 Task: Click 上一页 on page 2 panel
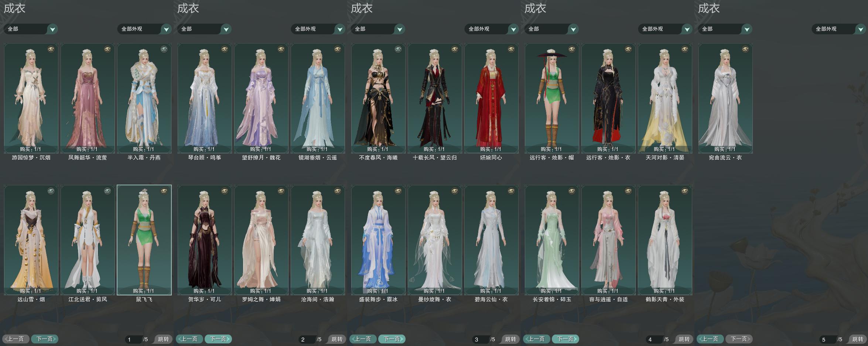189,339
